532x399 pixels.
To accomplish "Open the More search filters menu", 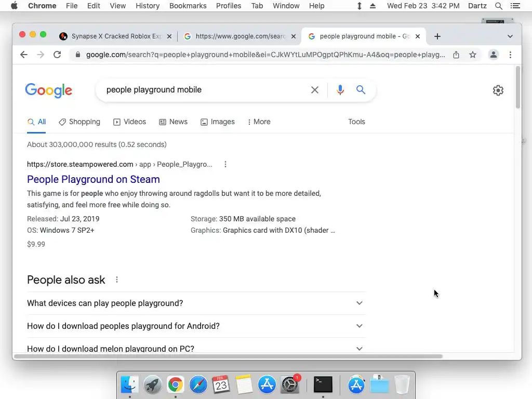I will 259,122.
